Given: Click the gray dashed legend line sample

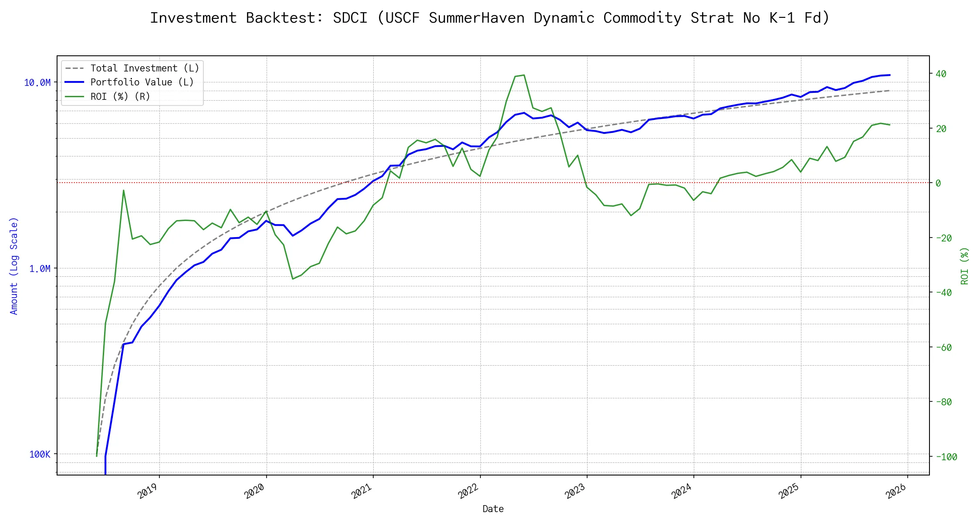Looking at the screenshot, I should coord(74,68).
